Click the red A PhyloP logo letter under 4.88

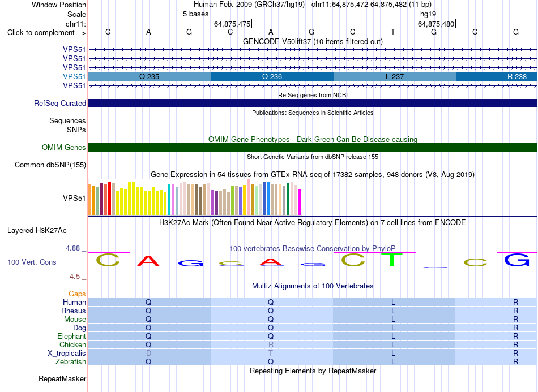pyautogui.click(x=148, y=261)
